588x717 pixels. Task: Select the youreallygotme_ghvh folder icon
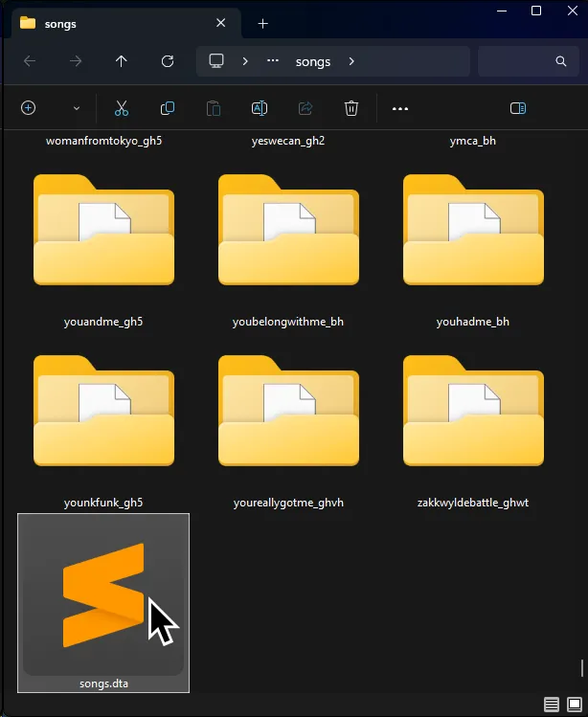click(289, 410)
